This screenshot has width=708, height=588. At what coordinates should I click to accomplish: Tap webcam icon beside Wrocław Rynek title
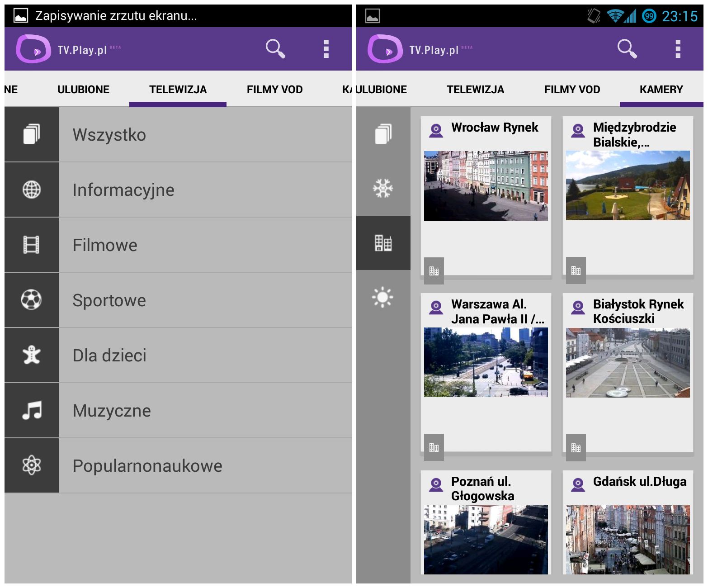(436, 130)
